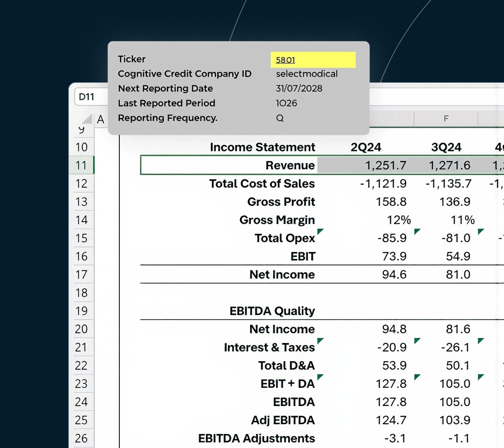Select row 16 header
This screenshot has width=504, height=448.
pos(82,256)
